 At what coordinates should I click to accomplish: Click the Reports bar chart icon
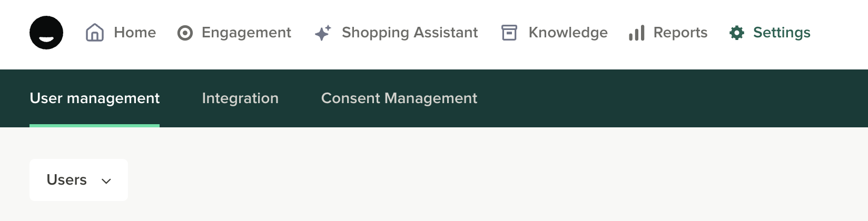coord(637,33)
